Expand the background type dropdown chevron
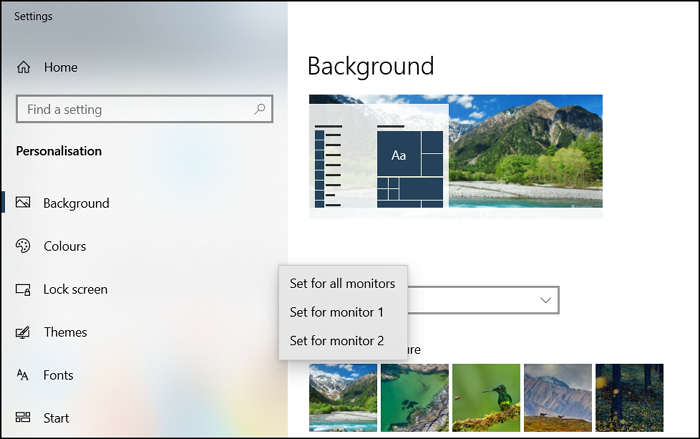This screenshot has height=439, width=700. tap(546, 300)
